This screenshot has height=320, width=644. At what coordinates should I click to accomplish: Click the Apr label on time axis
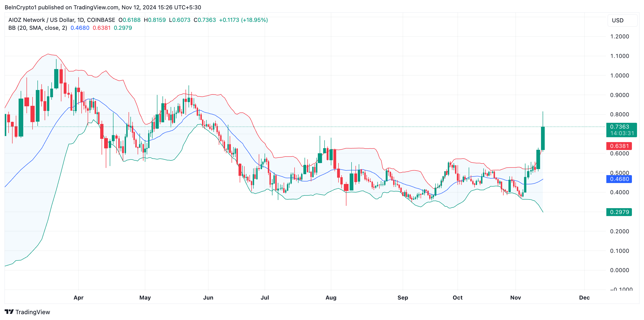pyautogui.click(x=79, y=297)
